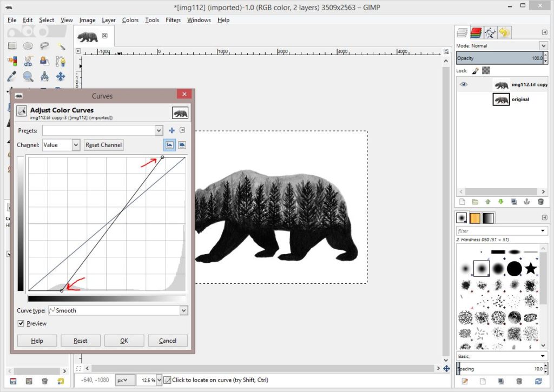Image resolution: width=554 pixels, height=392 pixels.
Task: Adjust the layer Opacity slider
Action: pos(499,58)
